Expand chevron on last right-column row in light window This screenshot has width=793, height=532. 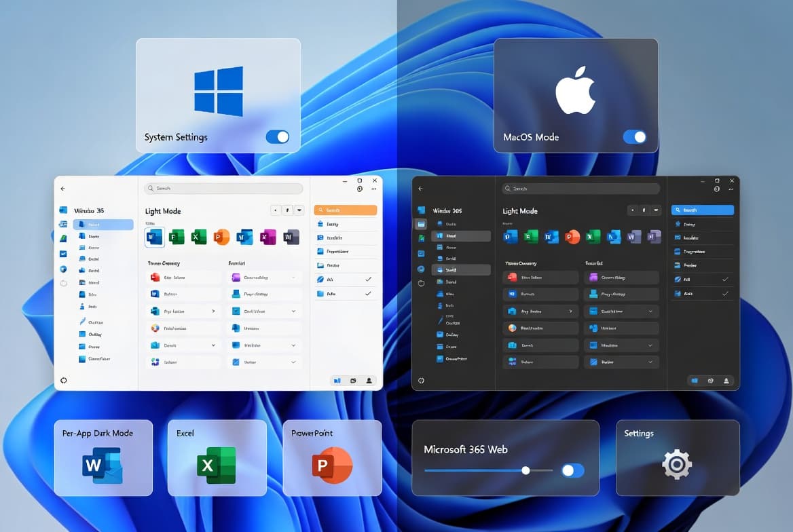click(293, 362)
